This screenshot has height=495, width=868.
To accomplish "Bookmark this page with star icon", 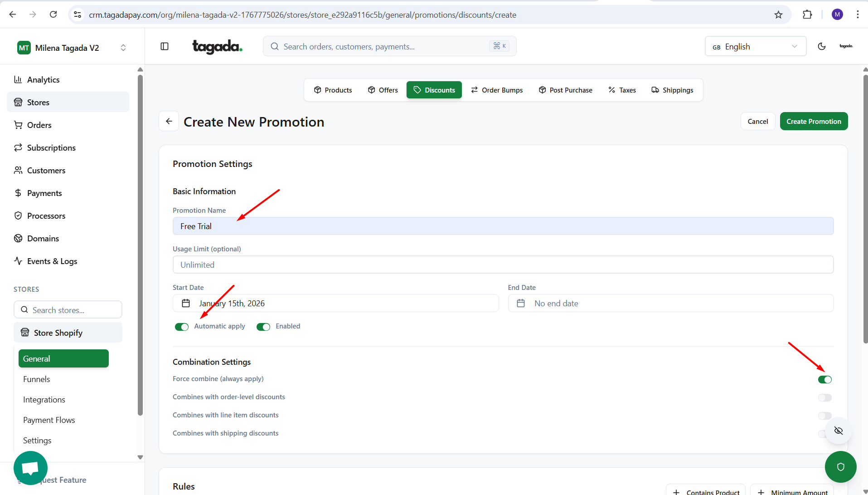I will (778, 15).
